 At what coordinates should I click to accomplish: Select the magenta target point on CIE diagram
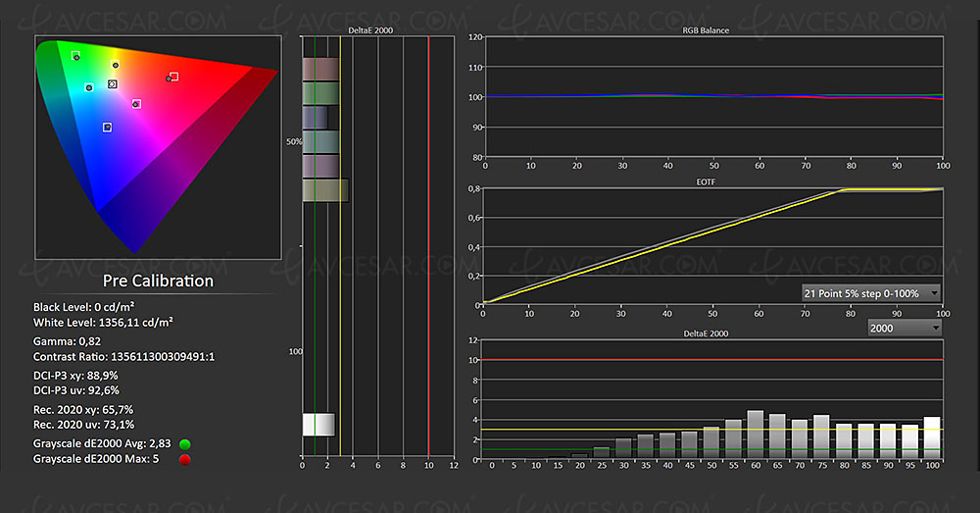tap(136, 103)
